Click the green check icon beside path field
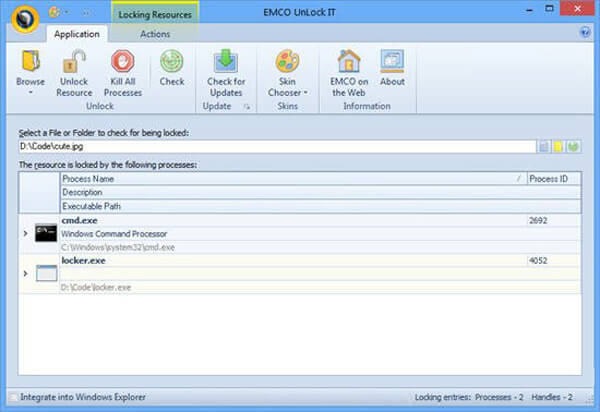The height and width of the screenshot is (412, 600). tap(573, 146)
